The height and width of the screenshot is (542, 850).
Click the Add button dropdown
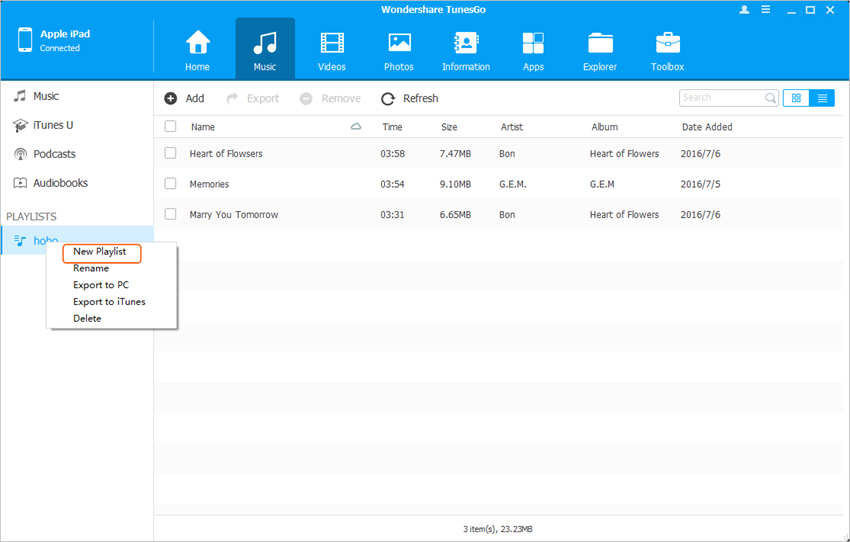185,98
